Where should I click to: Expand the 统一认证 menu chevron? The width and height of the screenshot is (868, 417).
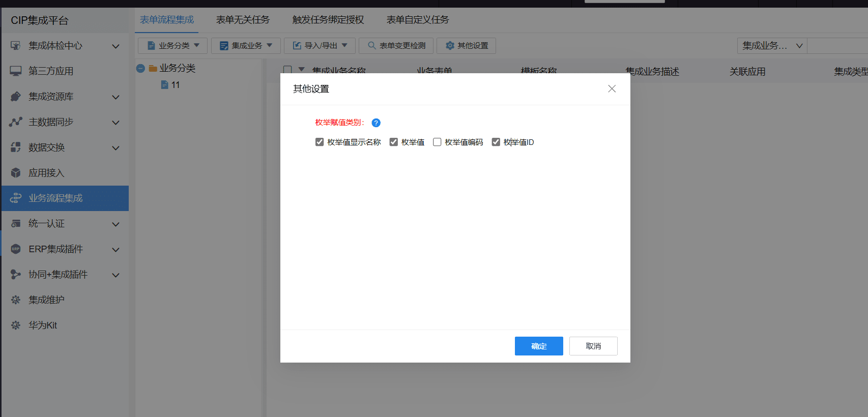(116, 224)
